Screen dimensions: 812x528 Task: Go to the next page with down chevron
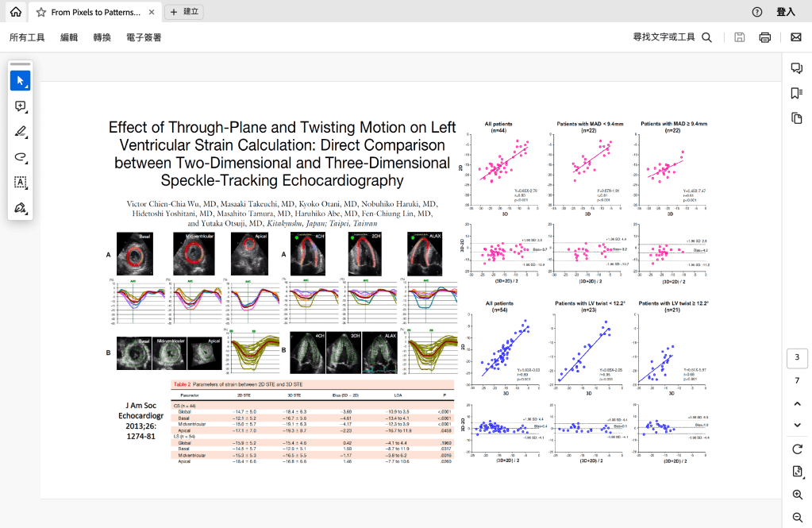click(x=797, y=425)
